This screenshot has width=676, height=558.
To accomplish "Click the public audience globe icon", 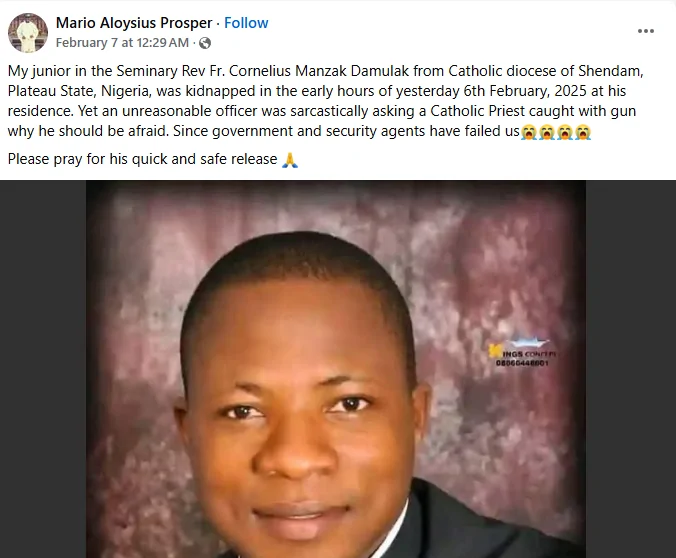I will click(205, 43).
